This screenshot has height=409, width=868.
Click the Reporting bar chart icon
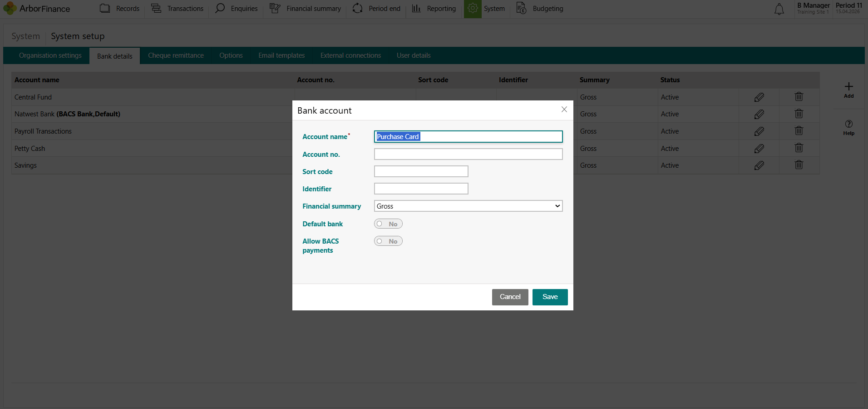[x=416, y=8]
